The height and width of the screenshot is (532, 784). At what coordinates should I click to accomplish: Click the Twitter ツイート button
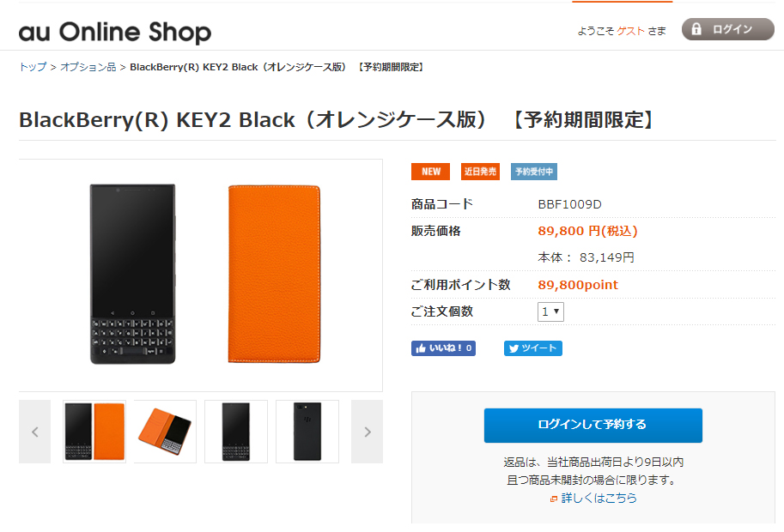pos(533,348)
